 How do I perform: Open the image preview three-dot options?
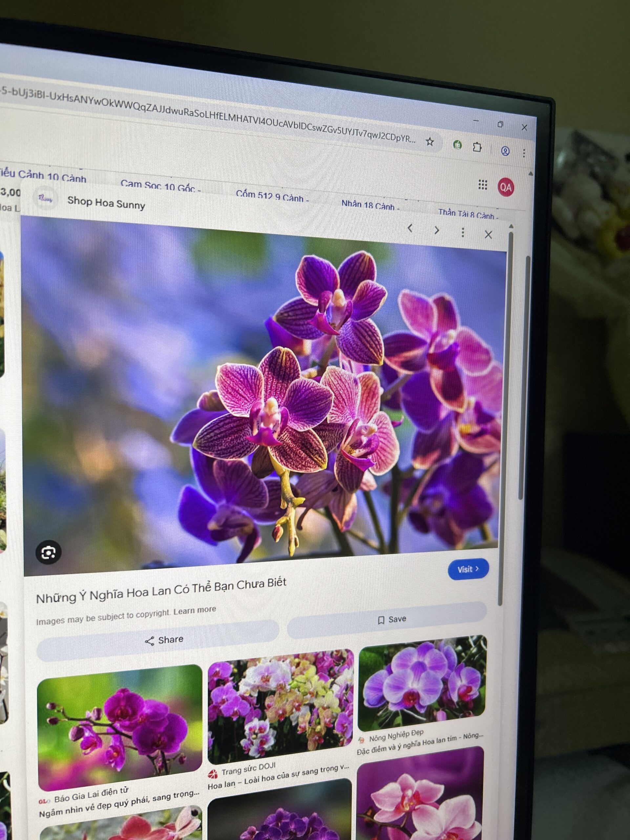[463, 232]
